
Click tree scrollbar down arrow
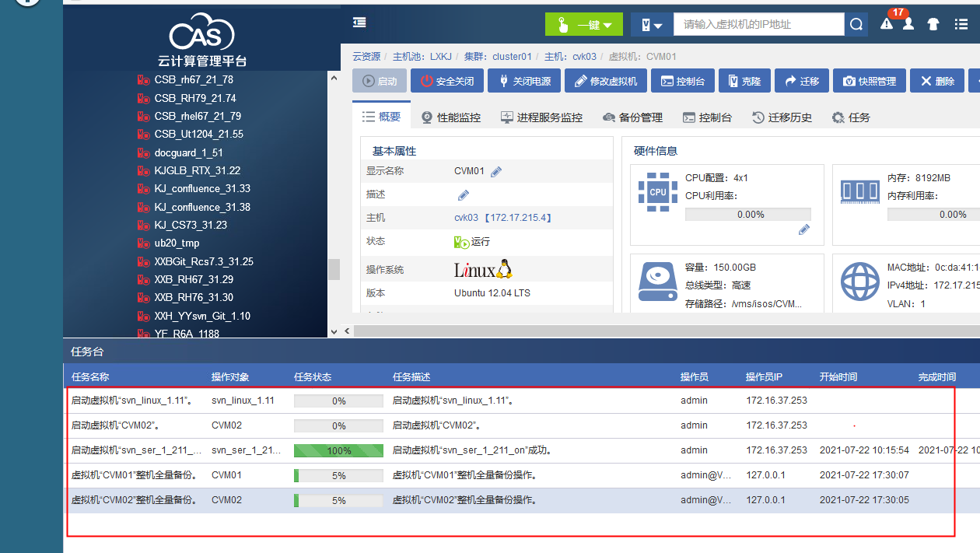pos(334,331)
